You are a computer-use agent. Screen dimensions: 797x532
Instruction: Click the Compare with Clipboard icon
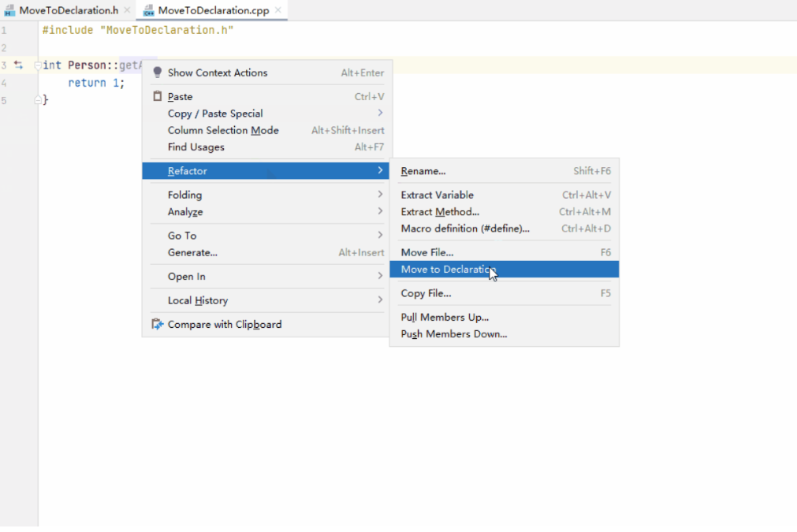[x=157, y=324]
